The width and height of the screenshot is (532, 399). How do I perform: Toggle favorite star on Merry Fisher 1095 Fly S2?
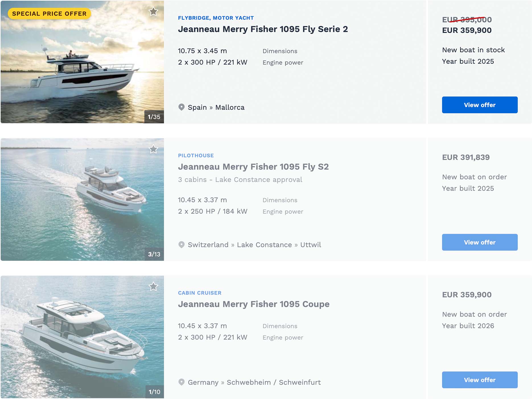click(153, 149)
